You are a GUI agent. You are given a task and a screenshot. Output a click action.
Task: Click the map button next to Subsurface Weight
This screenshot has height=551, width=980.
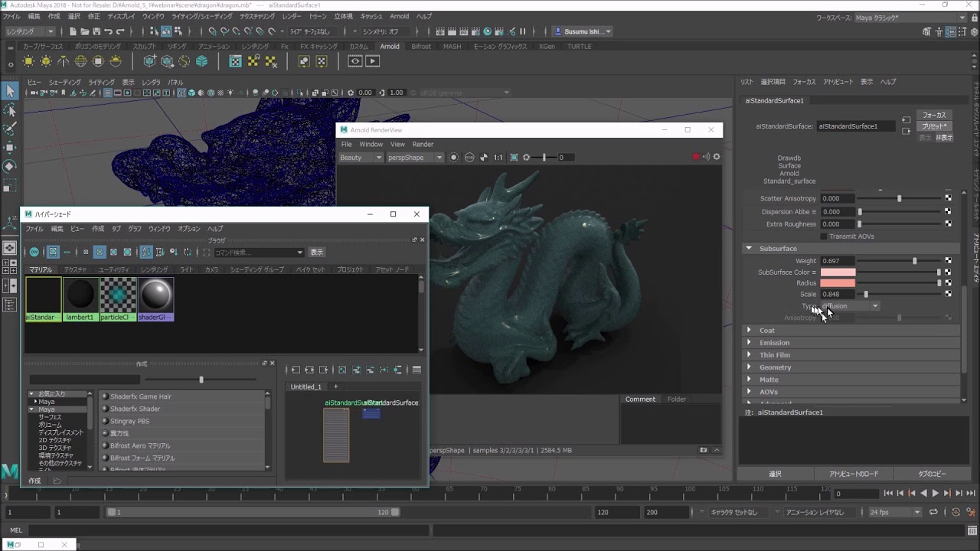948,261
